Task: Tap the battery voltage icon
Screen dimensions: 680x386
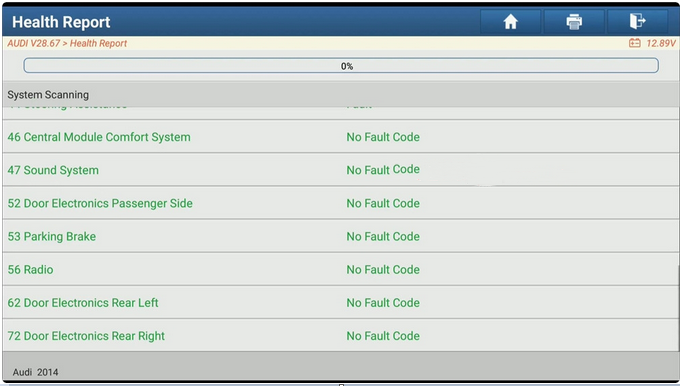Action: coord(634,43)
